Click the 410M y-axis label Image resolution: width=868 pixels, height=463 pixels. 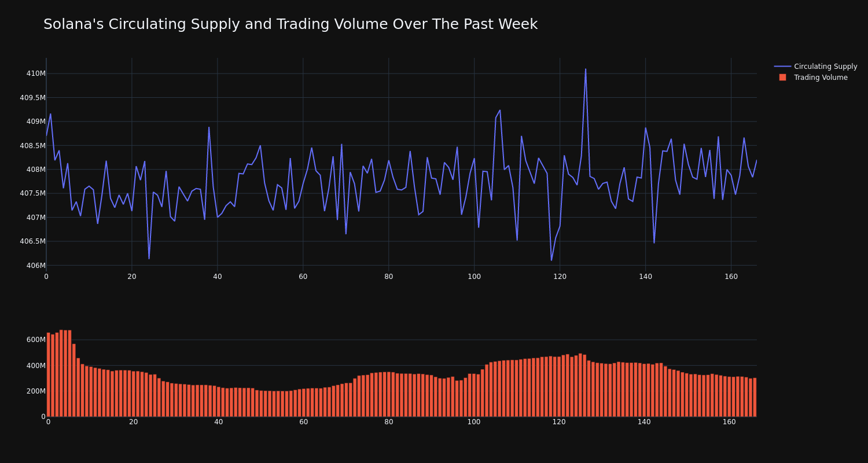[36, 74]
